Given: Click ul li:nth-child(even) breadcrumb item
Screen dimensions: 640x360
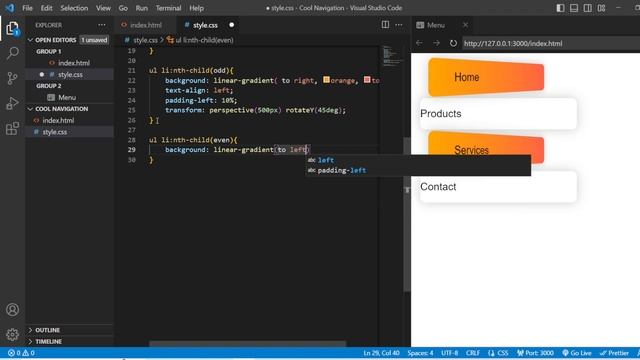Looking at the screenshot, I should [x=204, y=40].
